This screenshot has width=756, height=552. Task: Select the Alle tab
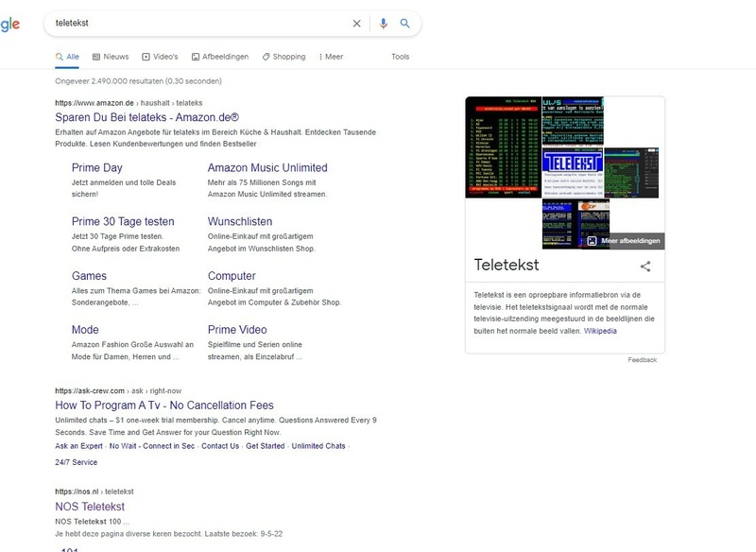67,57
